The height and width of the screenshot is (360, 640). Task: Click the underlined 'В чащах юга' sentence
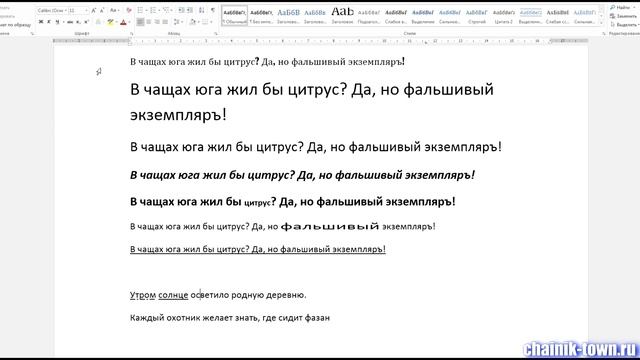tap(258, 249)
